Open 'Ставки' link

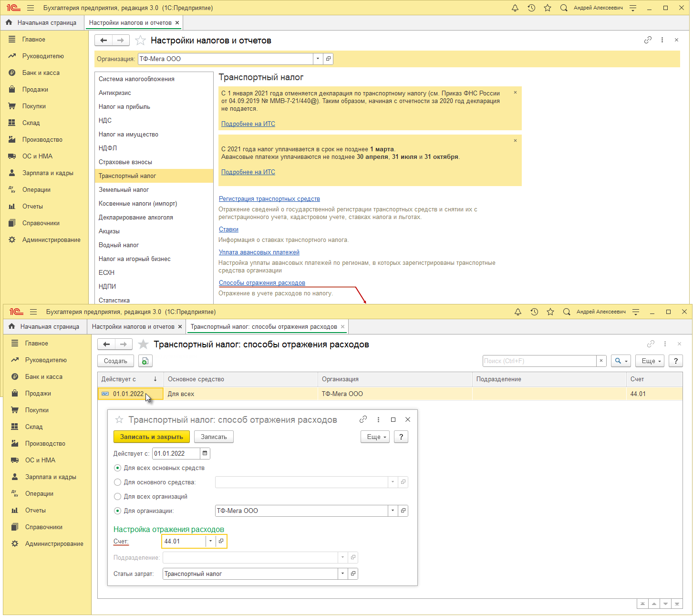(x=228, y=229)
